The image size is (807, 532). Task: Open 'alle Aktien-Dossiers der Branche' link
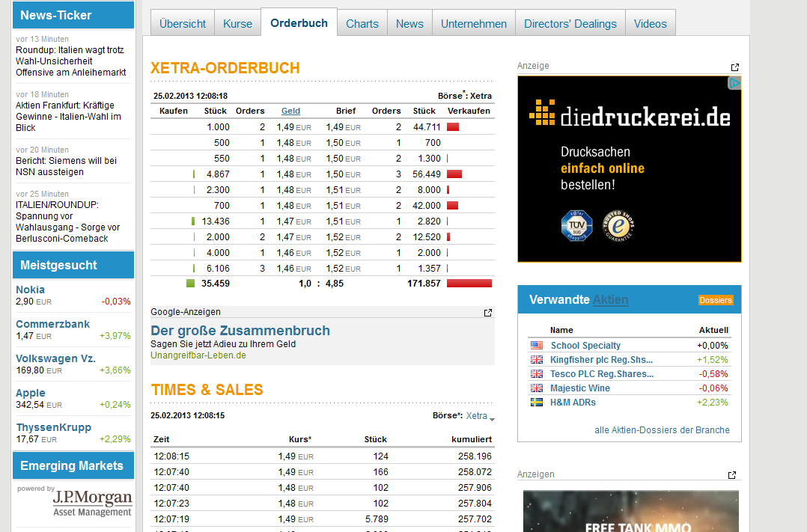662,429
